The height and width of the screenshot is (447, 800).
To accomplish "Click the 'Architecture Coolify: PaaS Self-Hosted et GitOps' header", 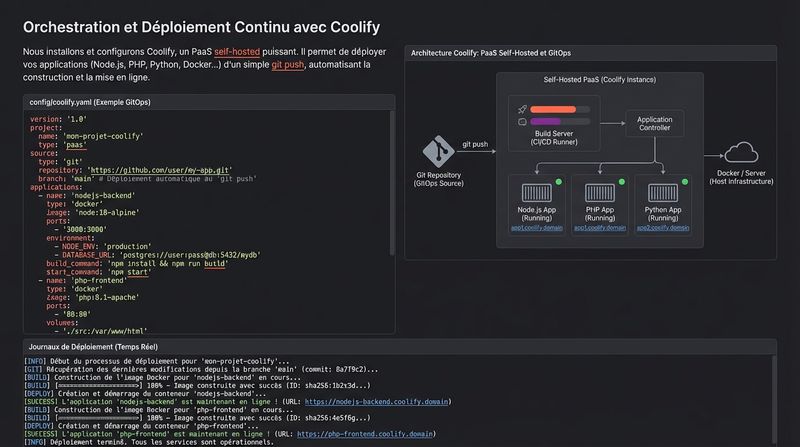I will pos(590,53).
